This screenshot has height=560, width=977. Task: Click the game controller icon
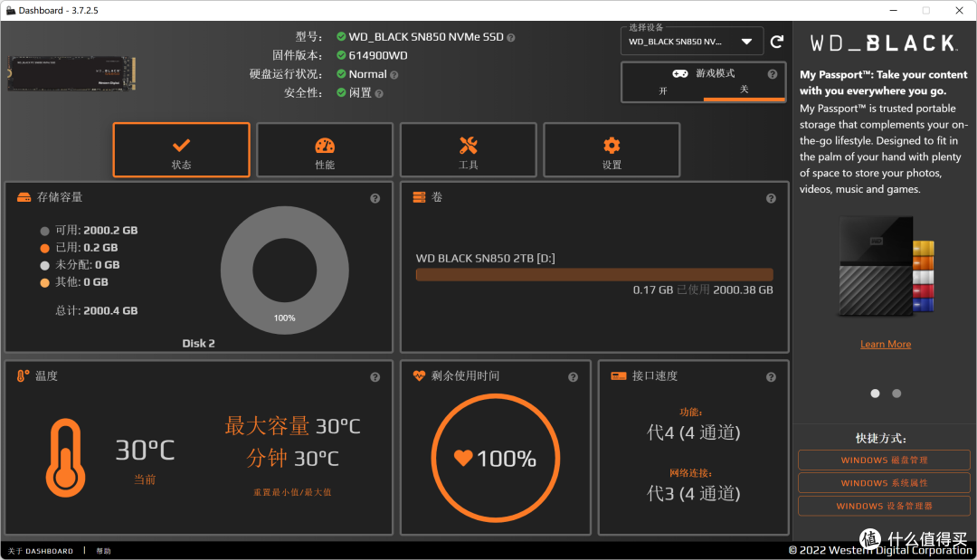(679, 73)
